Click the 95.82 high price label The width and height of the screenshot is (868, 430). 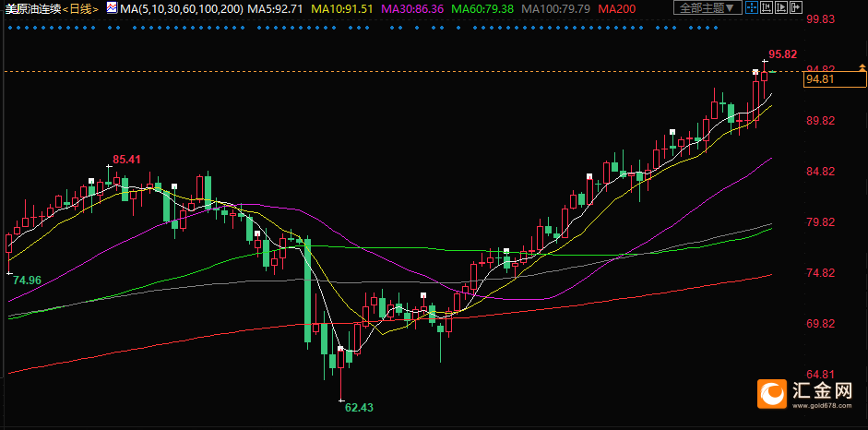click(x=783, y=54)
